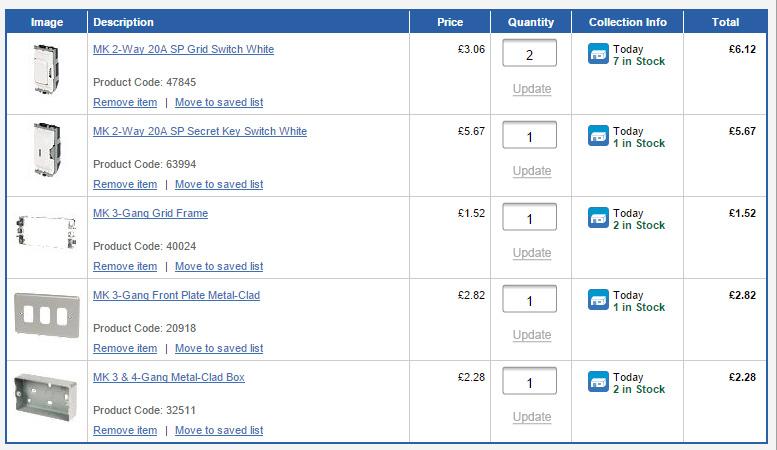Image resolution: width=777 pixels, height=450 pixels.
Task: Click quantity field for Grid Switch White
Action: pyautogui.click(x=530, y=54)
